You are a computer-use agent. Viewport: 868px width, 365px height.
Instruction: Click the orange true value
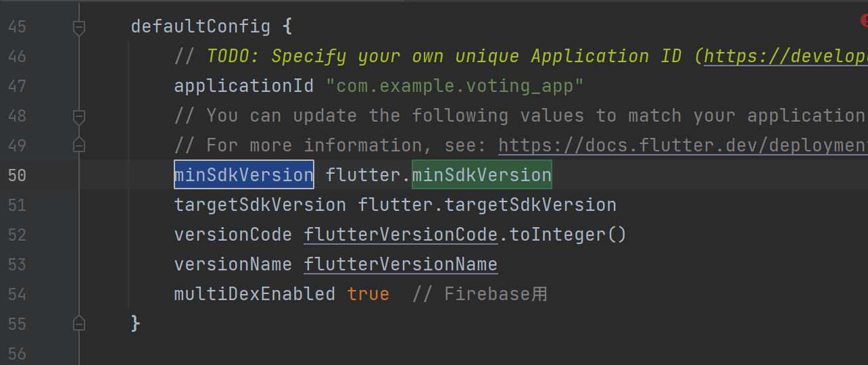[x=368, y=294]
